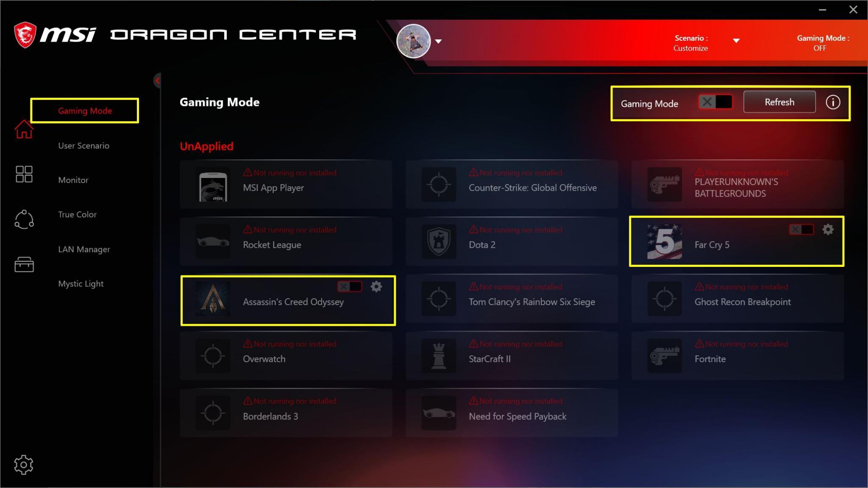Select User Scenario menu item
Viewport: 868px width, 488px height.
tap(83, 146)
